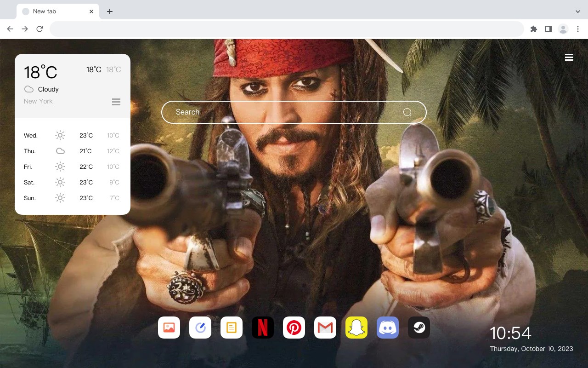Screen dimensions: 588x368
Task: Open Pinterest shortcut icon
Action: point(294,328)
